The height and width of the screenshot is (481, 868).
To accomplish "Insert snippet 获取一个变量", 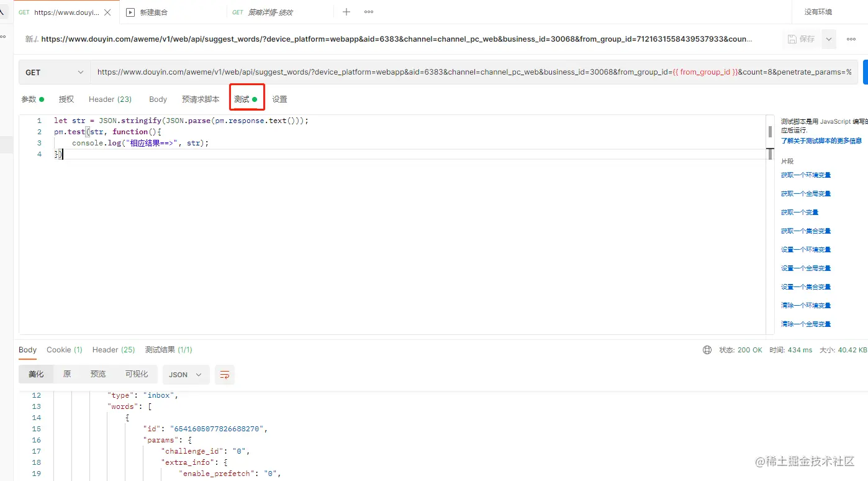I will point(800,213).
